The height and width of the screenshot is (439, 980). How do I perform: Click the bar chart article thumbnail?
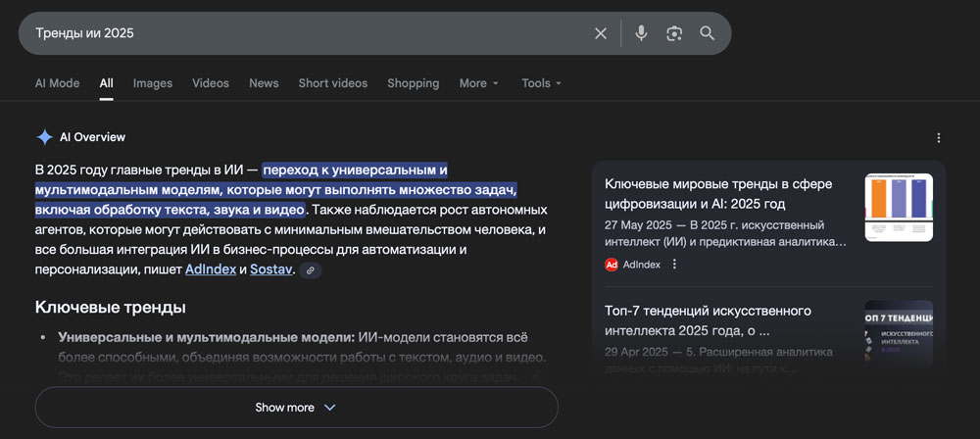coord(898,207)
